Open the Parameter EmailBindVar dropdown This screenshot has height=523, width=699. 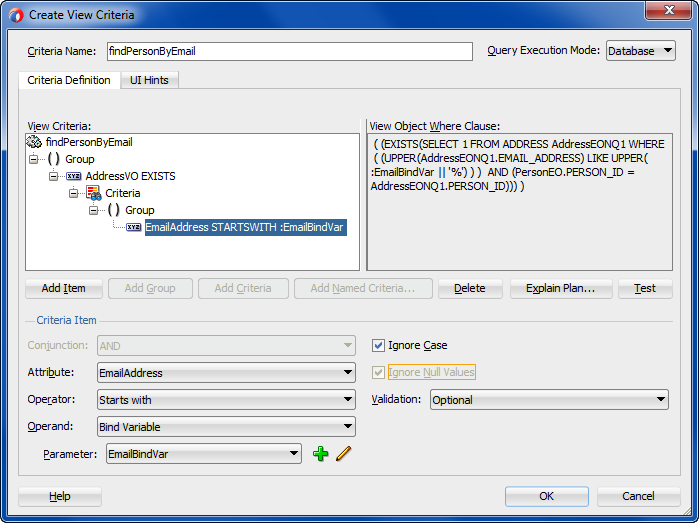coord(204,454)
